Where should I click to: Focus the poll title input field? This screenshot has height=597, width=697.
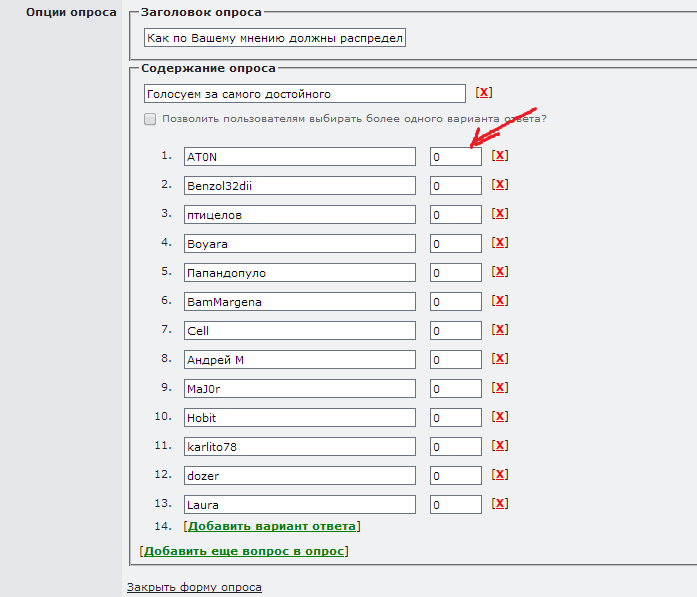click(x=274, y=38)
